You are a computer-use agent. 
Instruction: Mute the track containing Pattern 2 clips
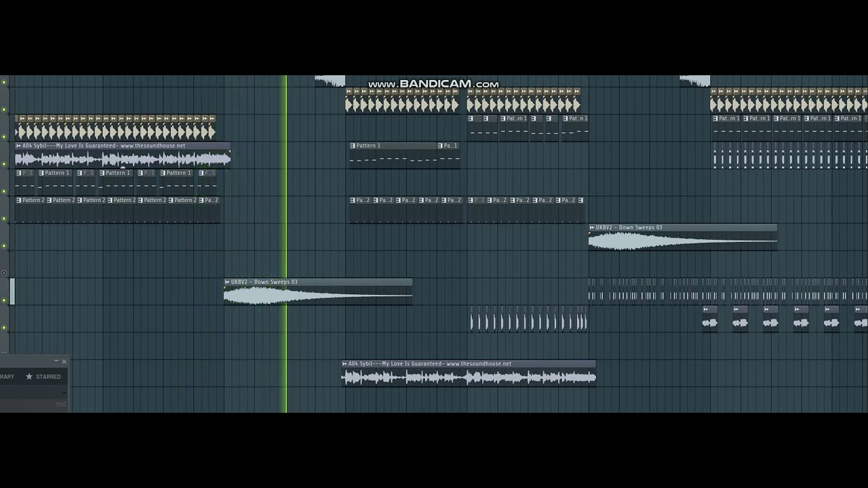click(x=4, y=218)
